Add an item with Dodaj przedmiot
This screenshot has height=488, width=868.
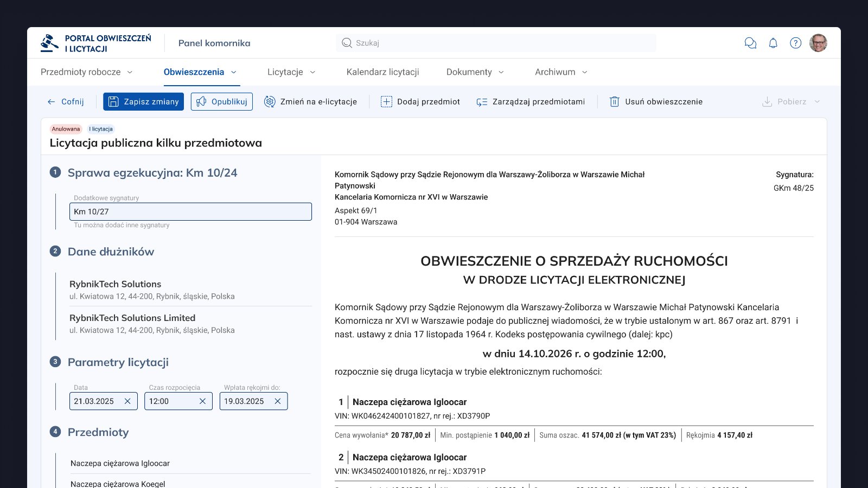[x=420, y=102]
